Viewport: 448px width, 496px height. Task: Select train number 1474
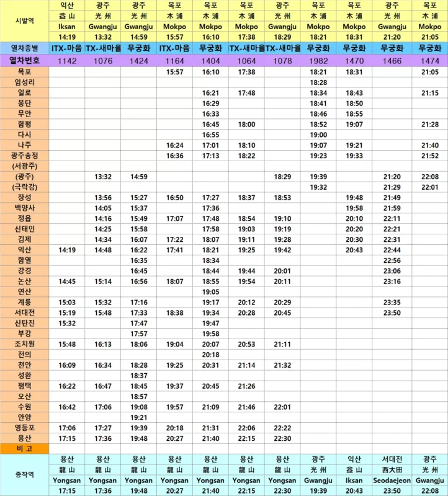click(x=430, y=61)
